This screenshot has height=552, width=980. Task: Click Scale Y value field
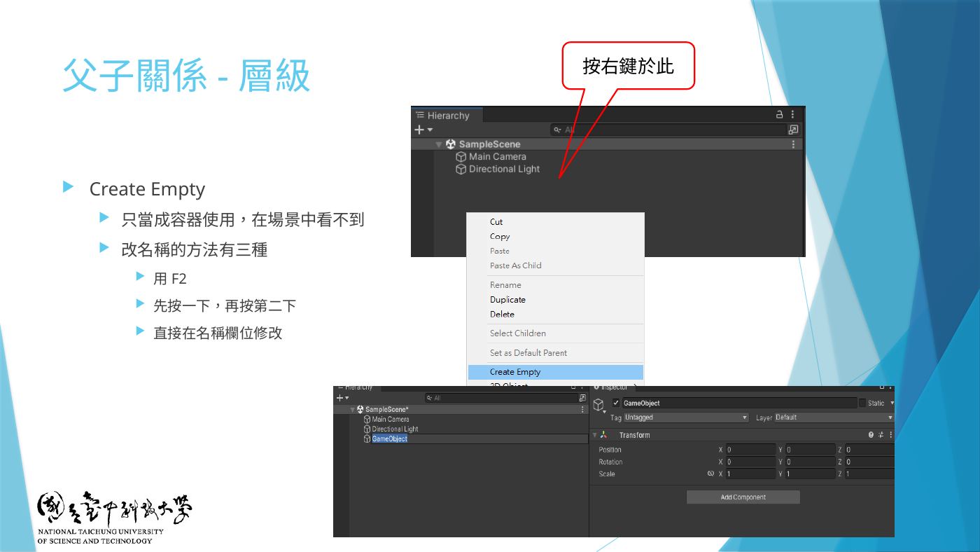click(810, 474)
